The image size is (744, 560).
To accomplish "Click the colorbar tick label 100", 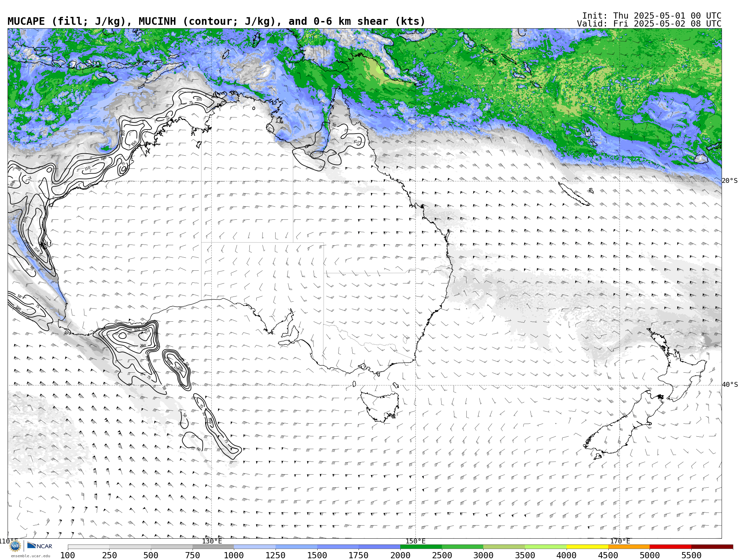I will [68, 556].
